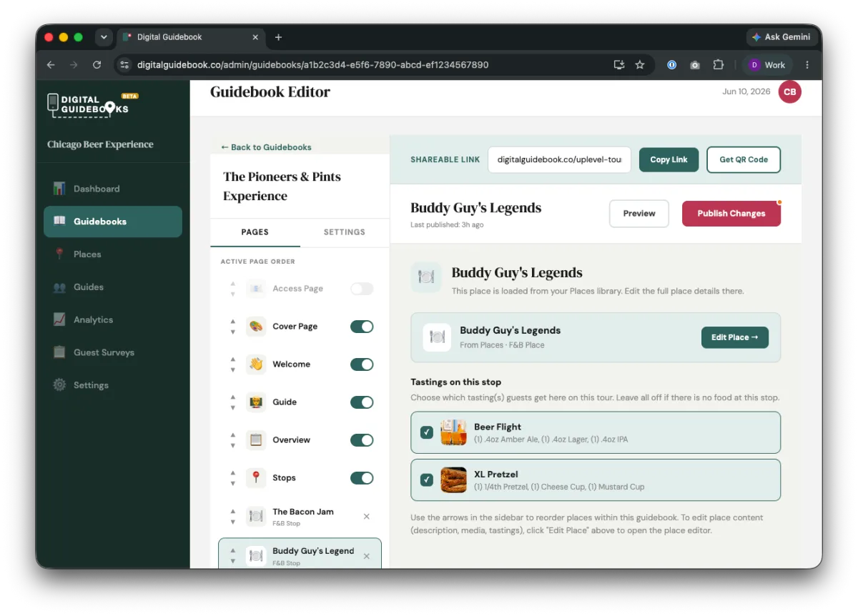The width and height of the screenshot is (858, 616).
Task: Click the Preview button
Action: pos(639,214)
